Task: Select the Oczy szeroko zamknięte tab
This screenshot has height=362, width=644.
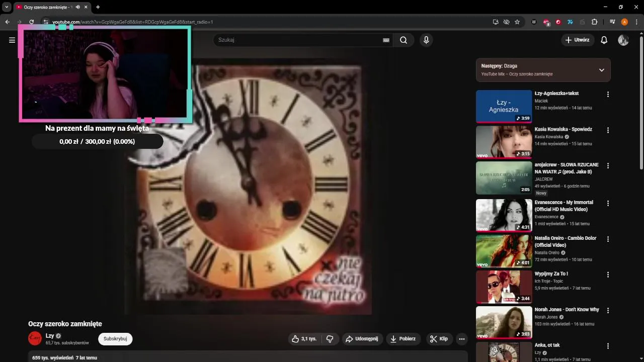Action: (51, 7)
